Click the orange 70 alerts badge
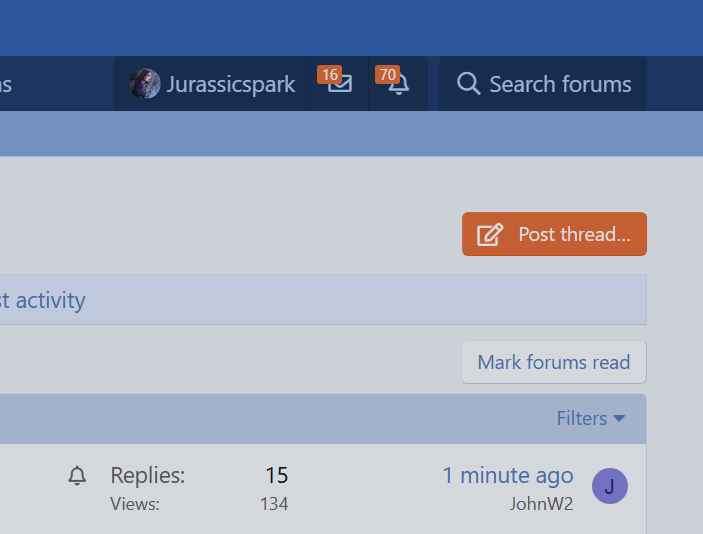Viewport: 703px width, 534px height. click(x=387, y=75)
